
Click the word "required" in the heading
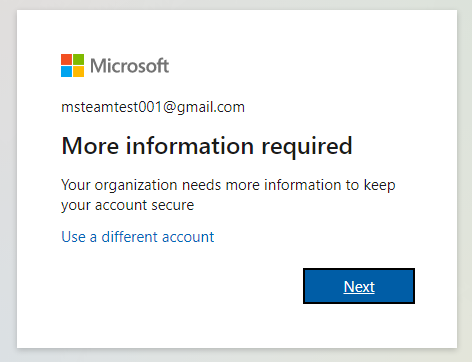pyautogui.click(x=307, y=147)
